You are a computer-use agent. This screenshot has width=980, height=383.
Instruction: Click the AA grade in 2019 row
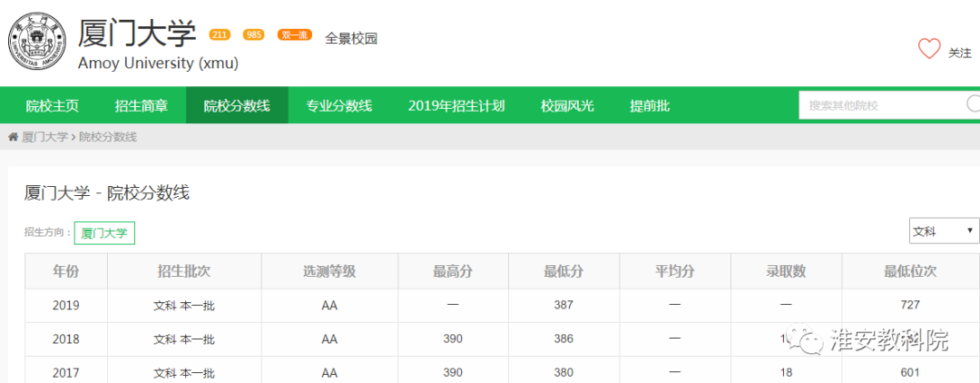click(329, 306)
